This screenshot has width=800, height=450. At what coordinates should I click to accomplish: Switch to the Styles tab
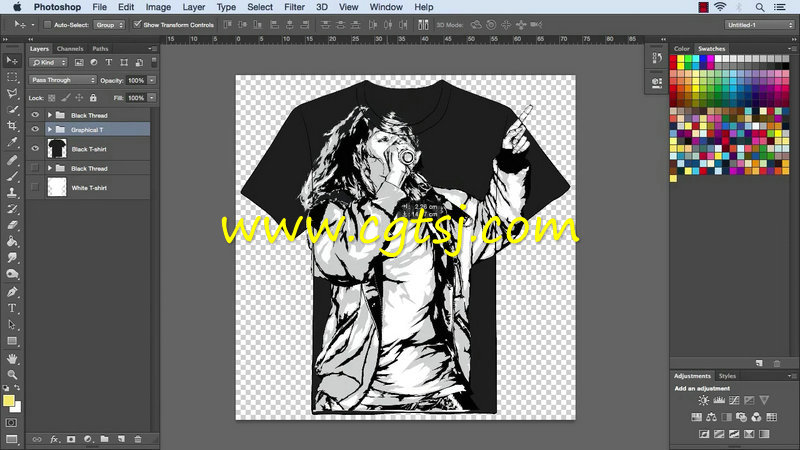click(x=728, y=376)
